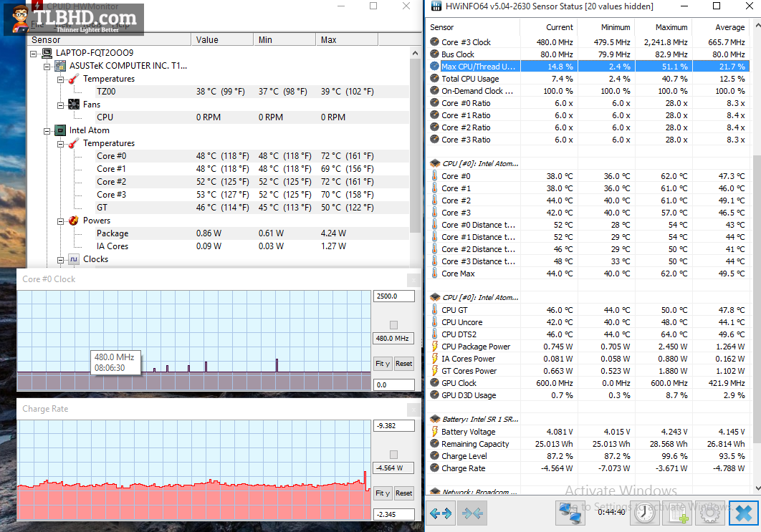Click Fit y in Core #0 Clock graph
This screenshot has width=761, height=532.
pos(383,363)
